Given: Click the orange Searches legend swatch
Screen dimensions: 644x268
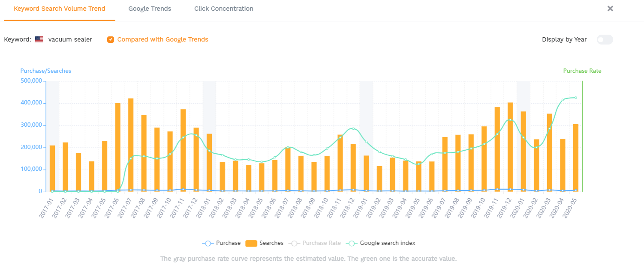Looking at the screenshot, I should coord(251,243).
